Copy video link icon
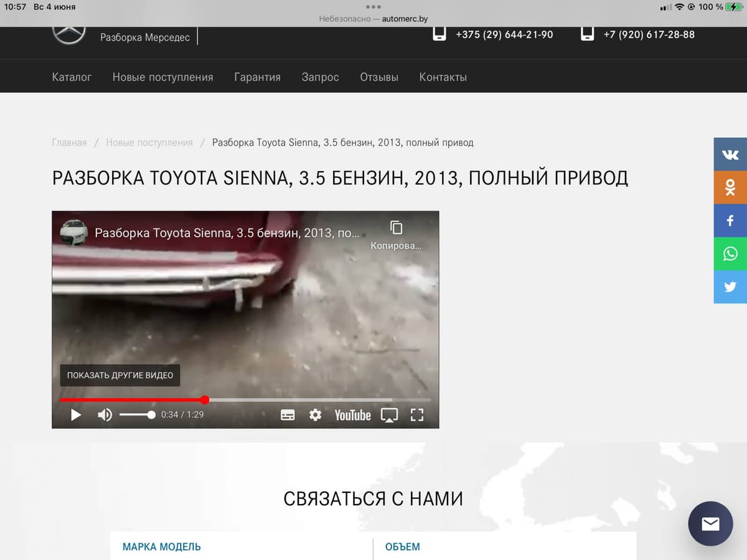The width and height of the screenshot is (747, 560). 396,228
